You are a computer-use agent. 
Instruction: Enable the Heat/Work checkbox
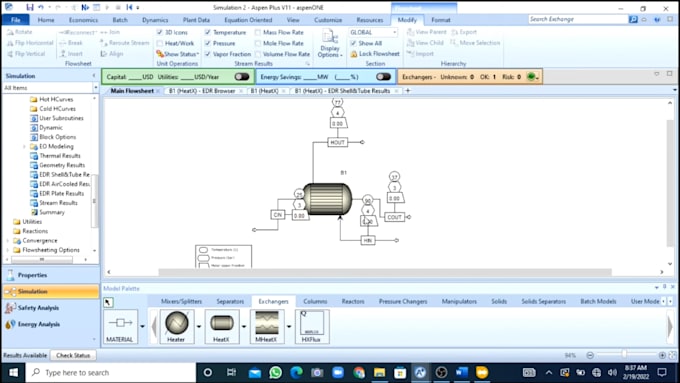(160, 43)
